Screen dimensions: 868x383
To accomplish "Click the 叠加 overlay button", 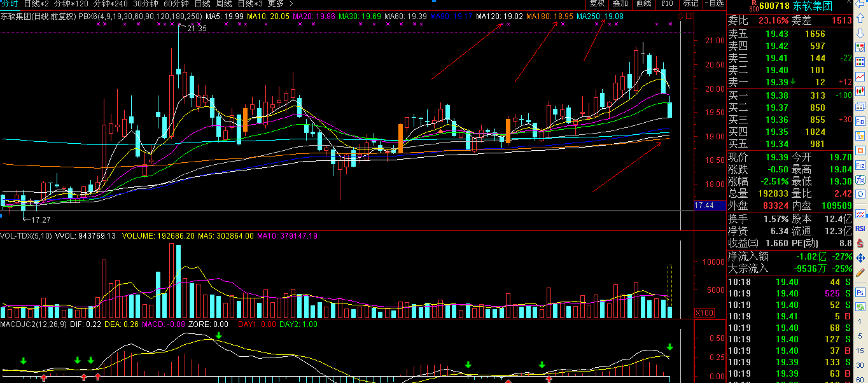I will click(x=620, y=4).
